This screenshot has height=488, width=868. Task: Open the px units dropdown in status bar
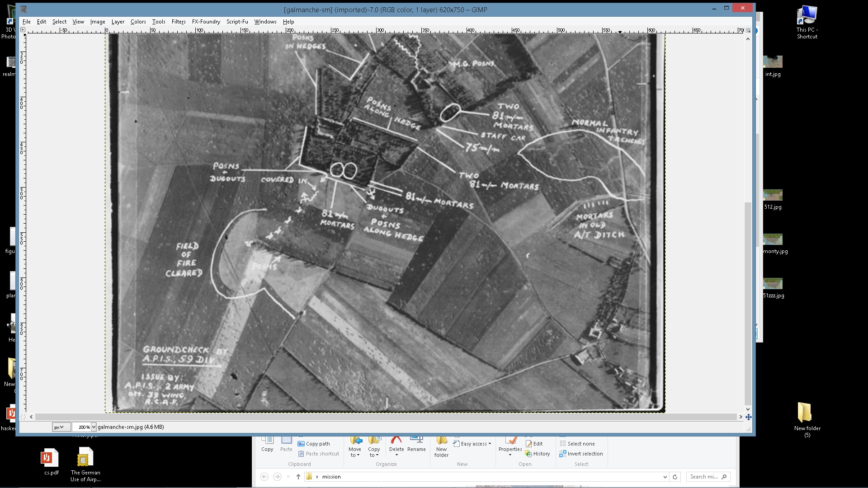(x=61, y=427)
